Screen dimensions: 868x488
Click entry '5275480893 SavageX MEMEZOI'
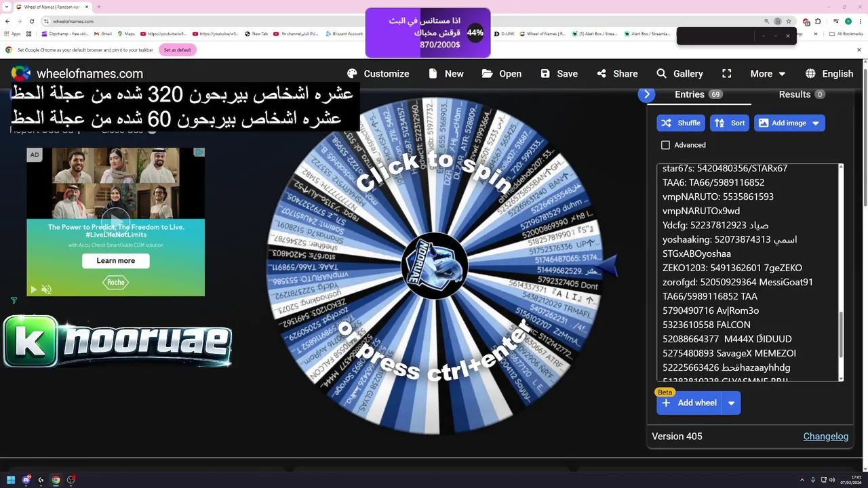729,353
